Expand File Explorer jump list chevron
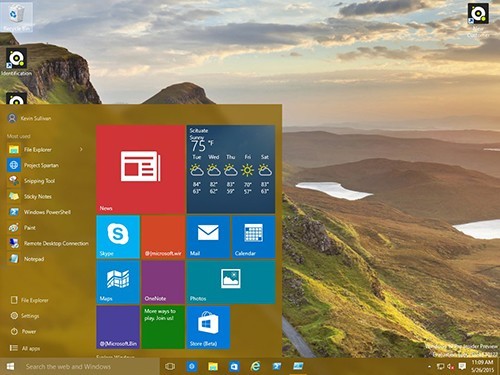Viewport: 500px width, 375px height. point(81,150)
